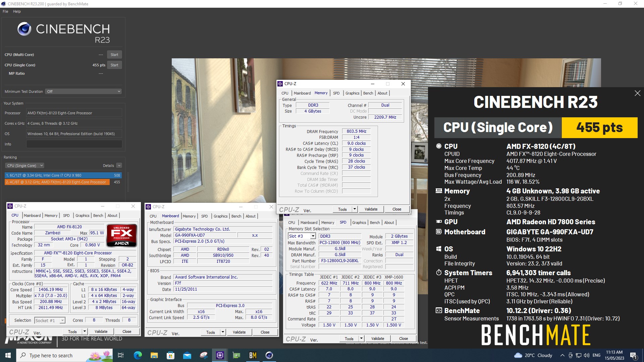Click the GPU icon beside AMD Radeon HD 7800
This screenshot has height=362, width=644.
pyautogui.click(x=439, y=222)
